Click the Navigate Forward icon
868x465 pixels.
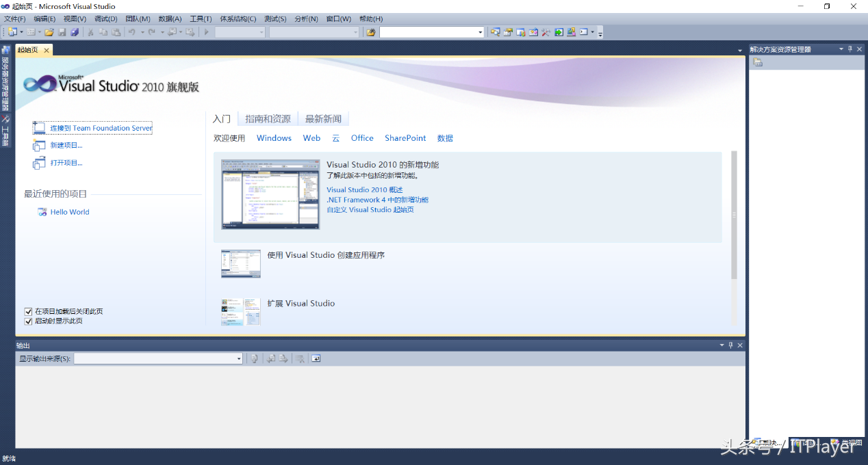[190, 32]
